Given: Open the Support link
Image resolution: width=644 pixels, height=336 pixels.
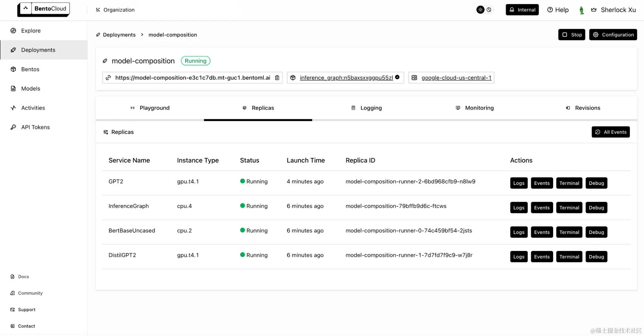Looking at the screenshot, I should pyautogui.click(x=23, y=310).
